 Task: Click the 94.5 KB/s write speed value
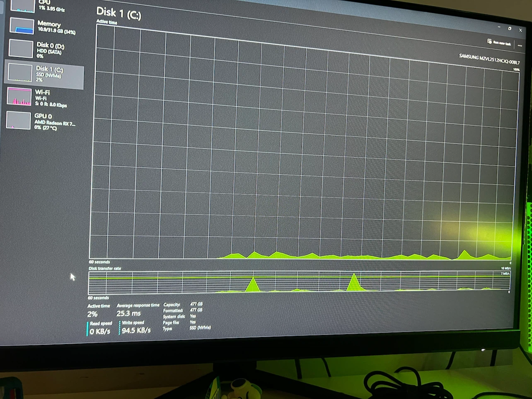point(136,330)
